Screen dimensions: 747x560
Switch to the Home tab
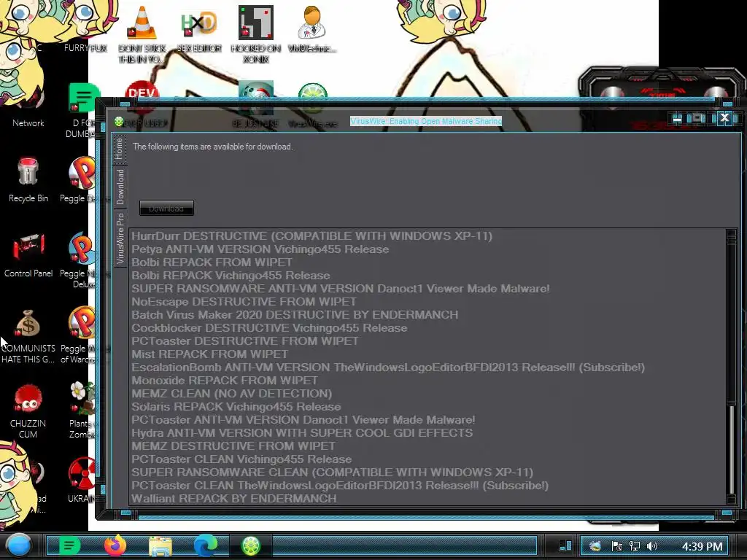click(120, 149)
